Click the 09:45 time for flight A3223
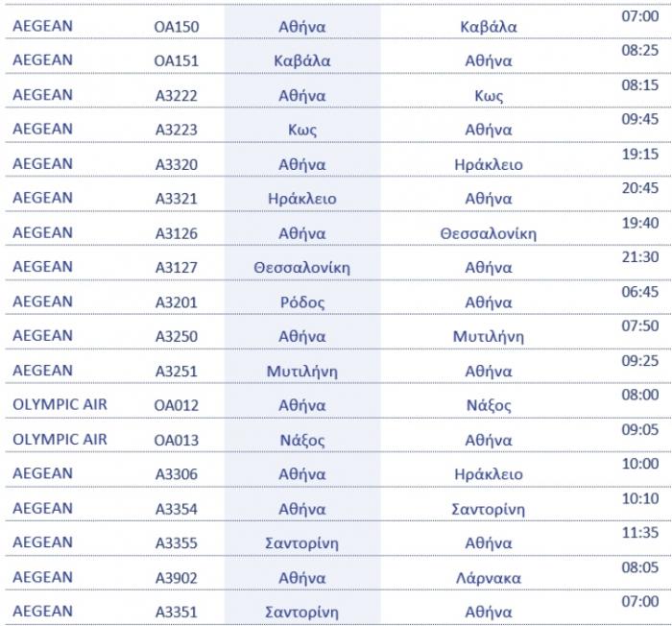The width and height of the screenshot is (672, 626). [x=640, y=119]
